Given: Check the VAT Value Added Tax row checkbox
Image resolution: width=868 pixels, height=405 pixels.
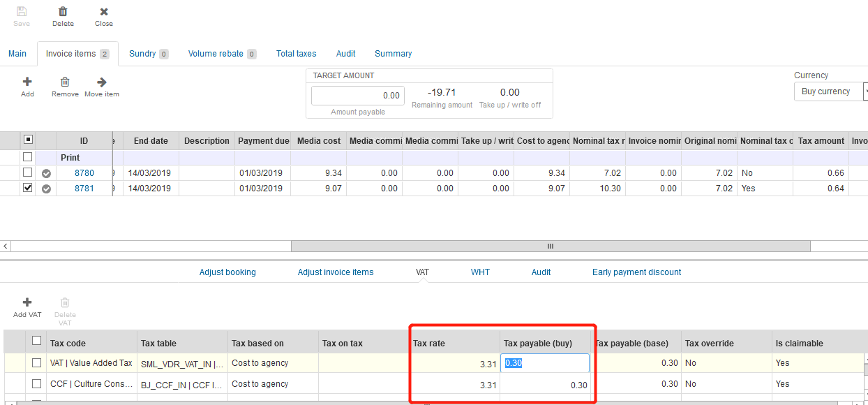Looking at the screenshot, I should pos(36,362).
